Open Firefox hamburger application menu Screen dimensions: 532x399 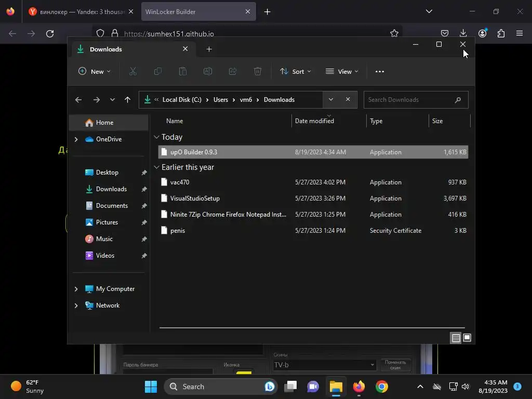[520, 33]
